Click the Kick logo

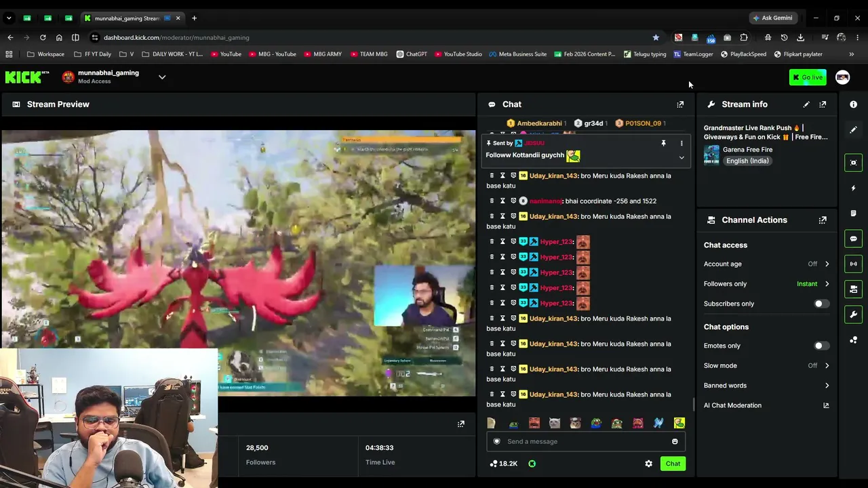click(x=27, y=77)
